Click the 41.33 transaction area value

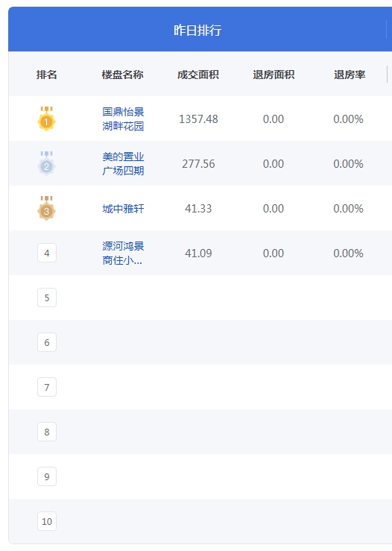click(198, 208)
